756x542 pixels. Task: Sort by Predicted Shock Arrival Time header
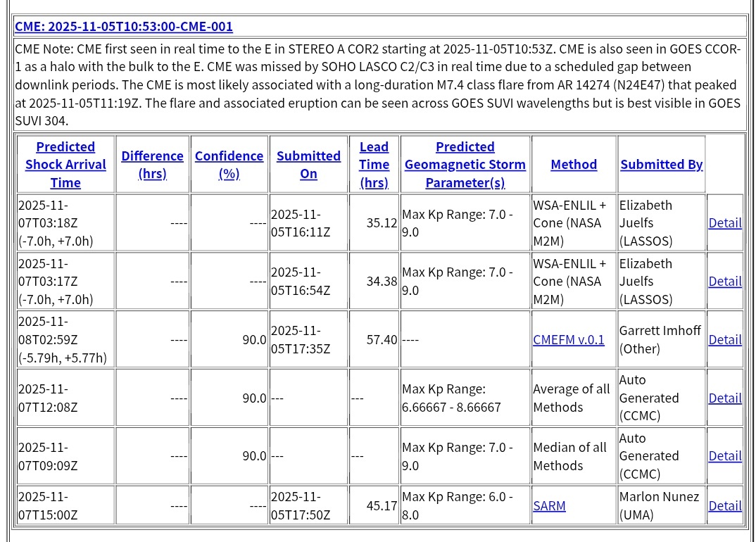(x=65, y=165)
